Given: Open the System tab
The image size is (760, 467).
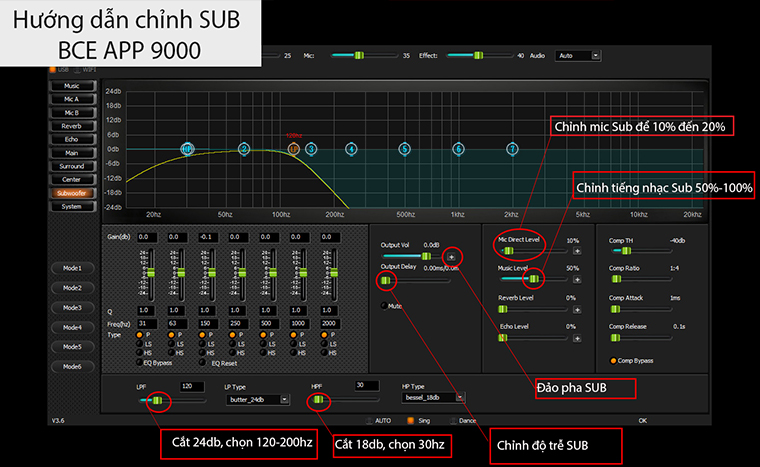Looking at the screenshot, I should (x=72, y=207).
